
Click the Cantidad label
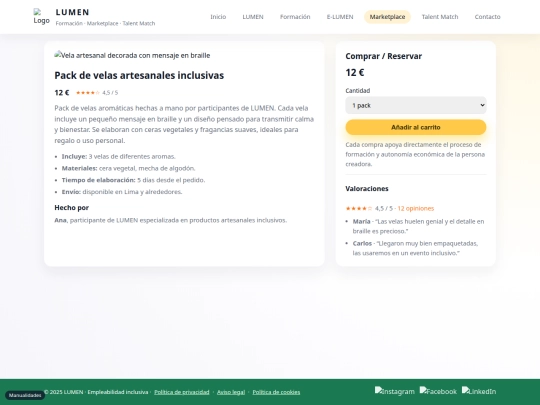358,91
